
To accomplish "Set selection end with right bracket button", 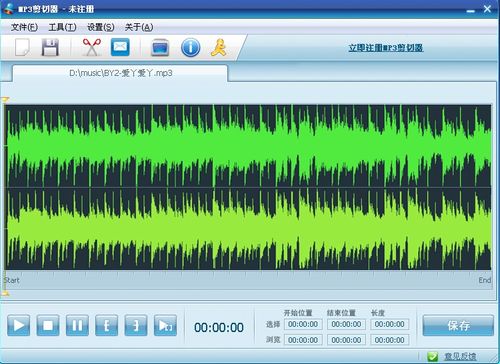I will pyautogui.click(x=136, y=325).
